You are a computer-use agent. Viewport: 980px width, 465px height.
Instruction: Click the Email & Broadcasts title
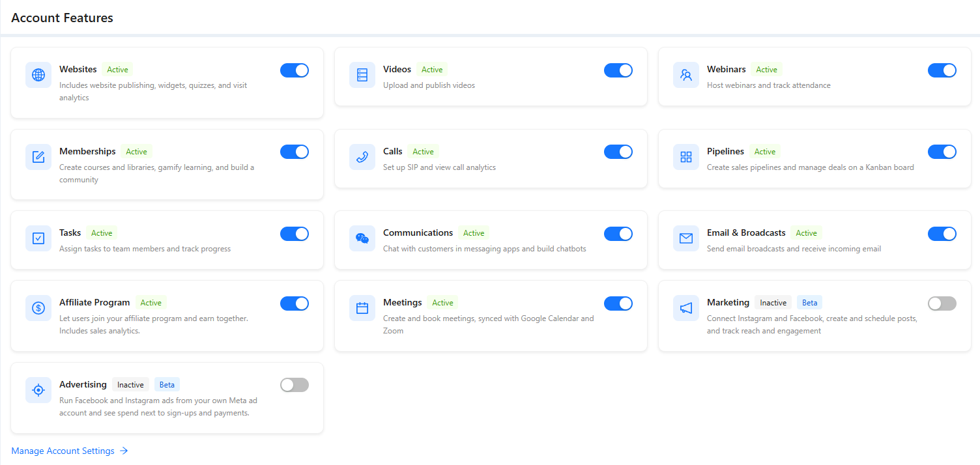pyautogui.click(x=746, y=232)
